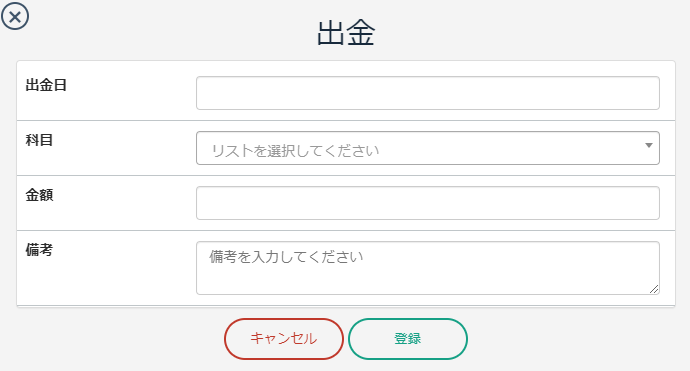
Task: Open the 科目 dropdown list
Action: tap(428, 148)
